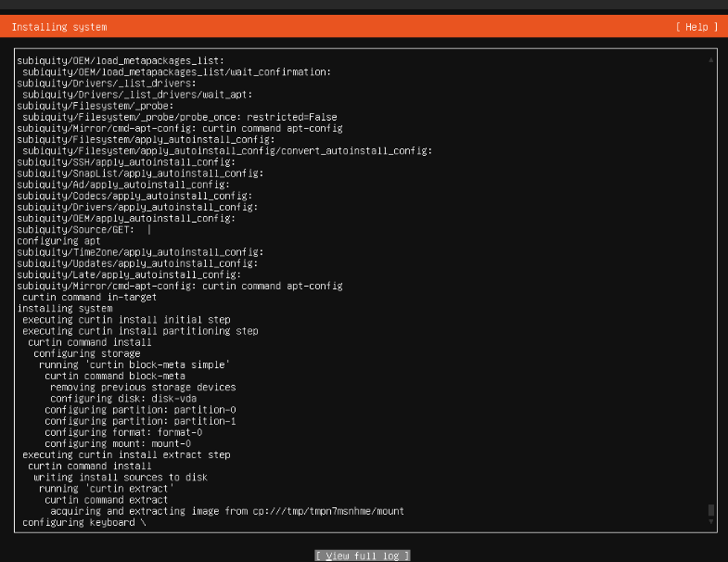Select 'configuring format: format-0' log entry
728x562 pixels.
[x=123, y=432]
